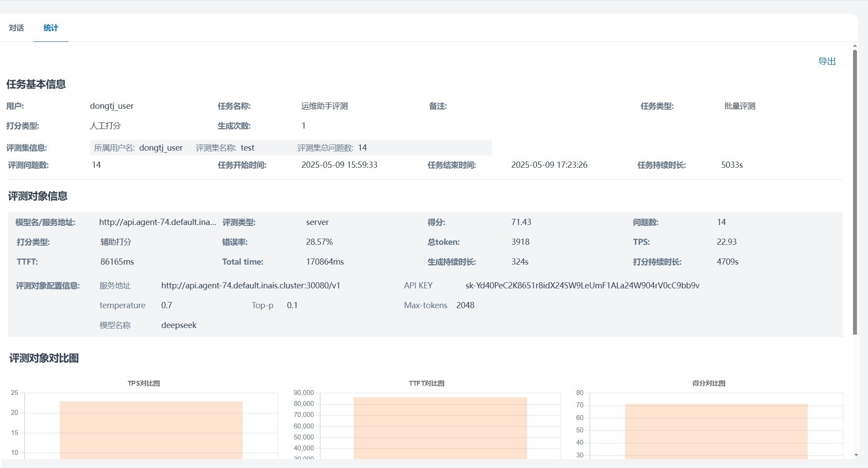Click the 导出 export link
This screenshot has height=468, width=868.
pyautogui.click(x=827, y=61)
